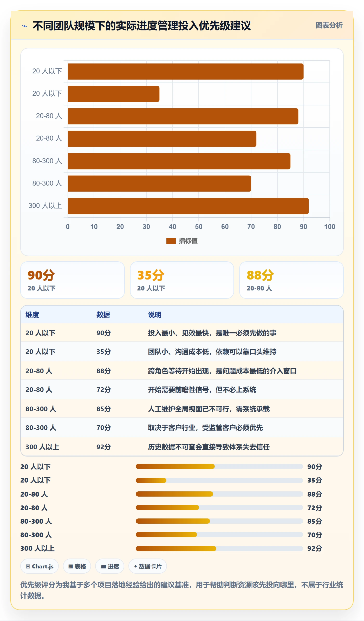Viewport: 364px width, 621px height.
Task: Click table cell 投入最小、见效最快 description
Action: 212,333
